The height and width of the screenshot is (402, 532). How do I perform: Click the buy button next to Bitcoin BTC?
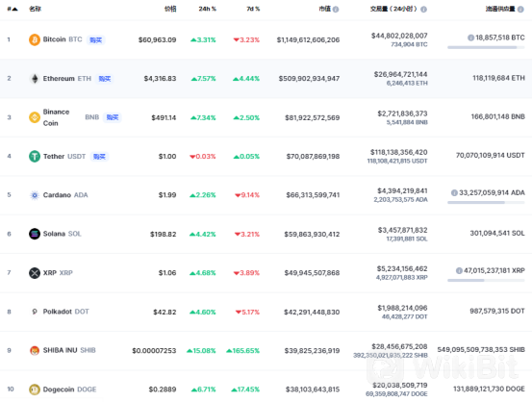tap(95, 40)
